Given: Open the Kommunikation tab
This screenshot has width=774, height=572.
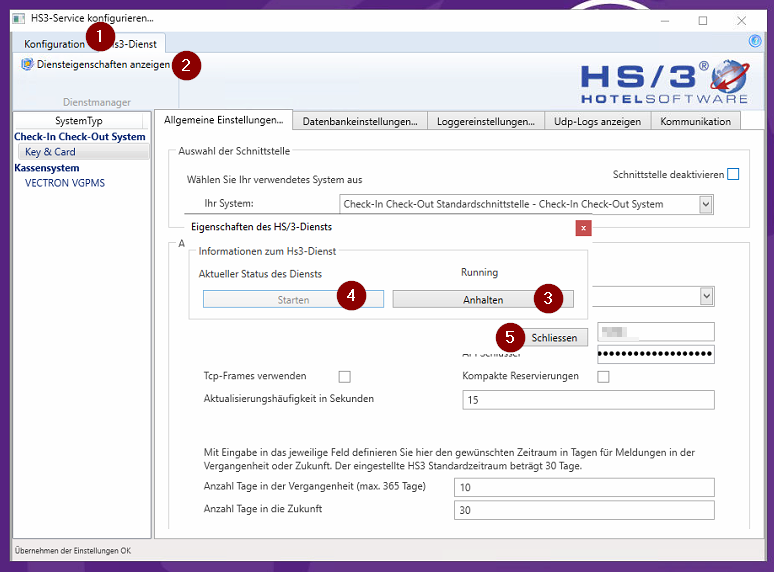Looking at the screenshot, I should pyautogui.click(x=696, y=121).
